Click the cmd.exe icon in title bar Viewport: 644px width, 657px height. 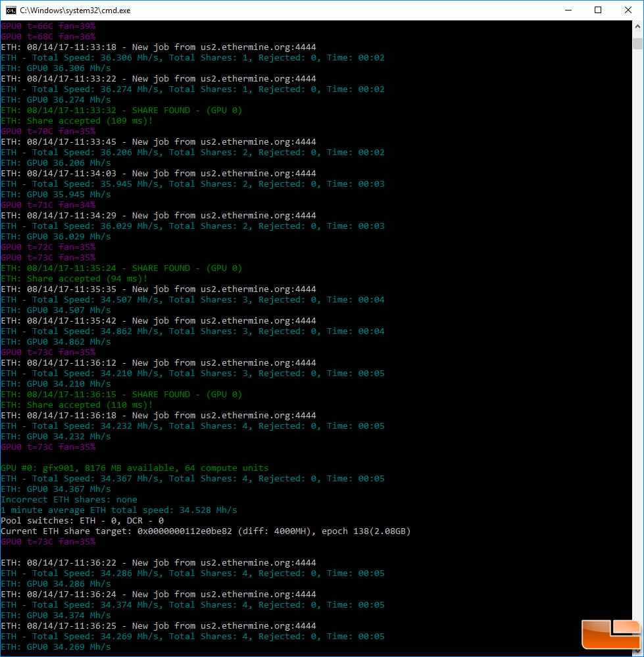coord(11,10)
